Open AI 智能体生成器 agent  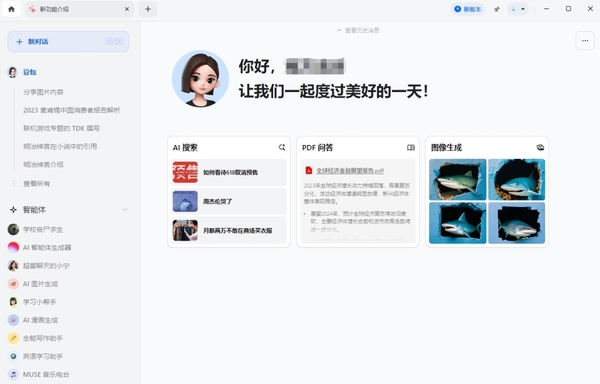click(47, 247)
